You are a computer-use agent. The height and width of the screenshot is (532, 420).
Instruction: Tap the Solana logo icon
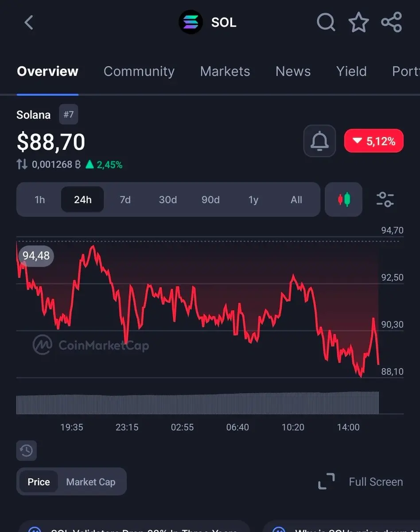191,22
